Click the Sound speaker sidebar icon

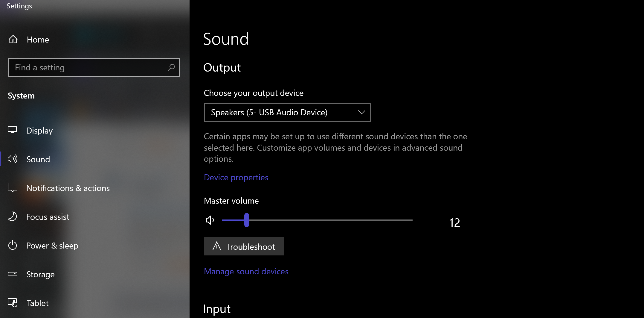13,159
